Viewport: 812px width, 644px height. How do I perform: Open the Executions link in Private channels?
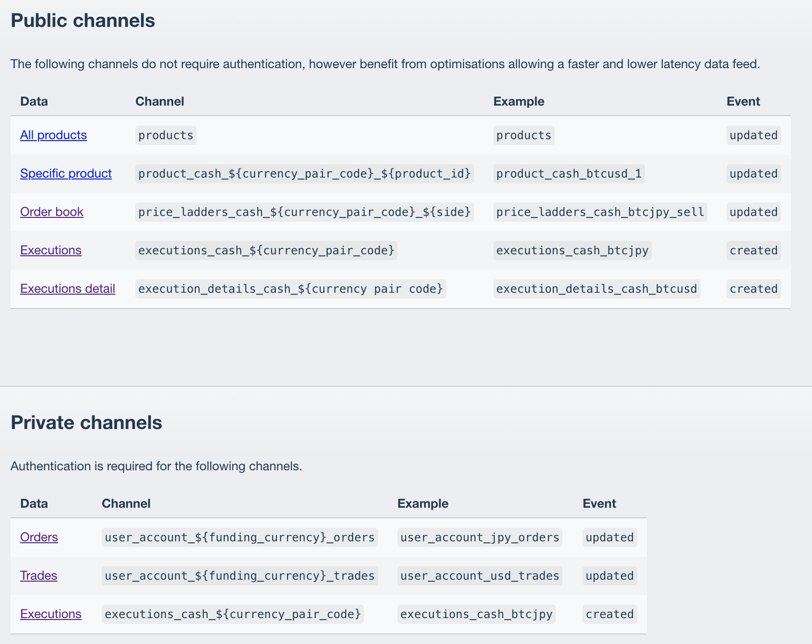point(51,614)
